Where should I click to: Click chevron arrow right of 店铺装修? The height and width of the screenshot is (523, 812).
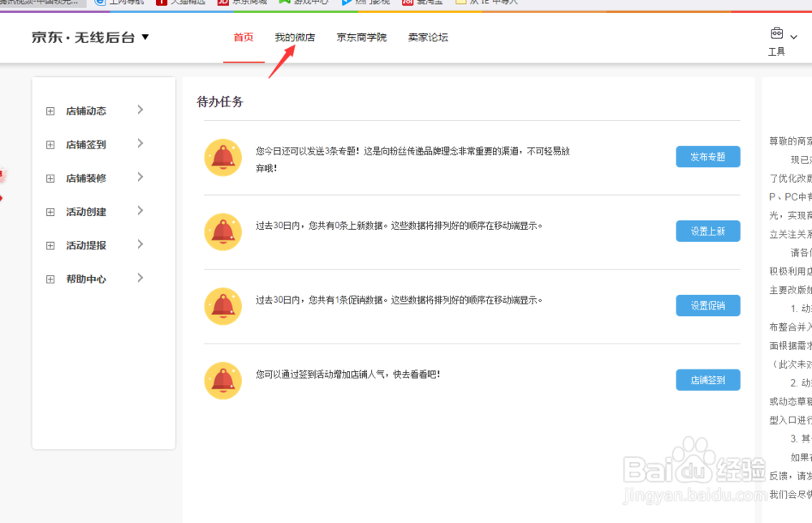coord(140,177)
